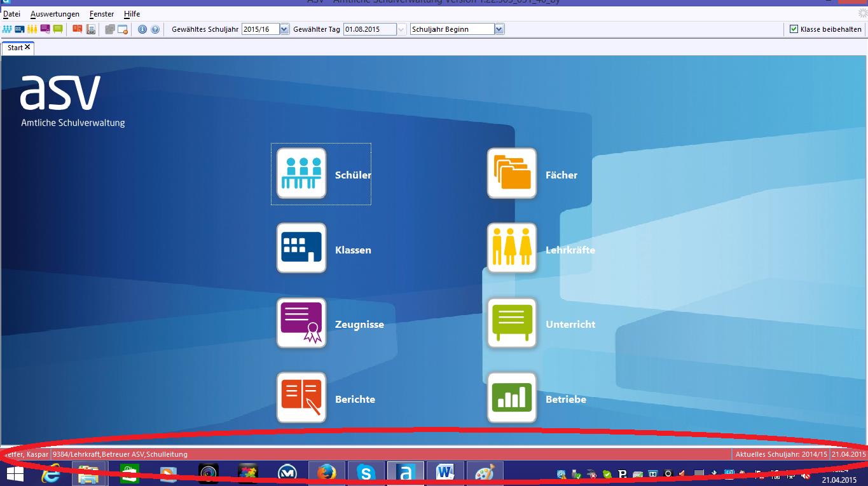
Task: Open the Gewählter Tag date dropdown arrow
Action: point(401,29)
